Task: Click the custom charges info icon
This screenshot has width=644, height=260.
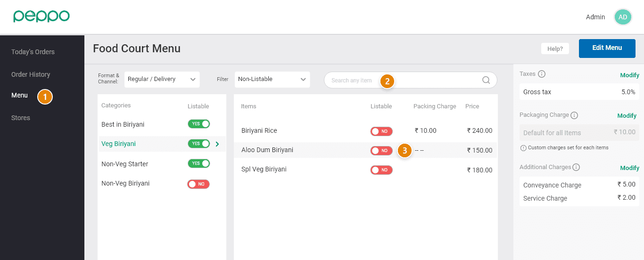Action: click(x=523, y=148)
